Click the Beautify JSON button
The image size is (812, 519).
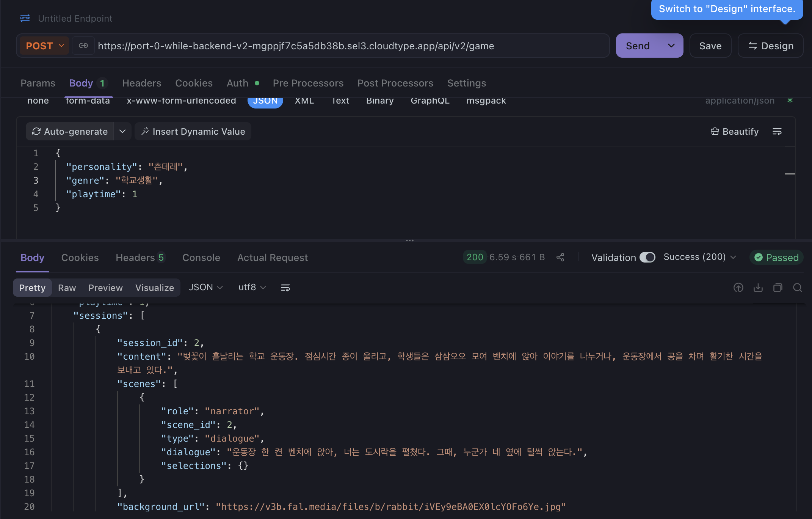[x=735, y=132]
